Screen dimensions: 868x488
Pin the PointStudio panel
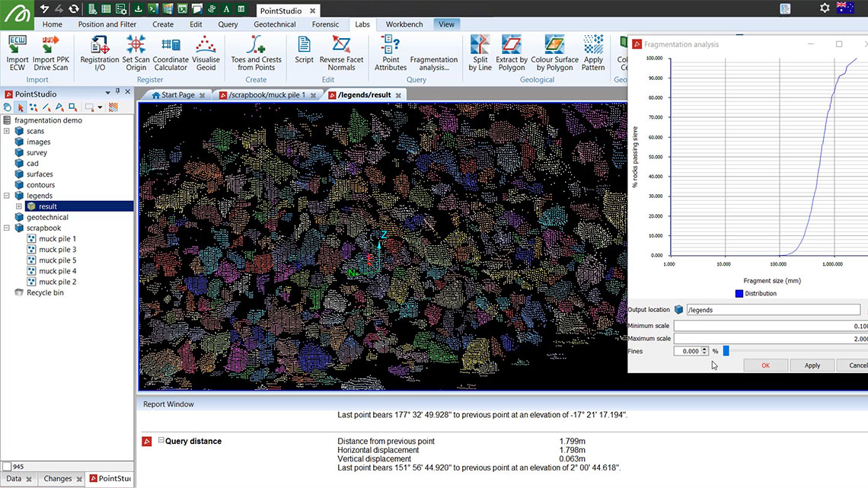click(118, 91)
